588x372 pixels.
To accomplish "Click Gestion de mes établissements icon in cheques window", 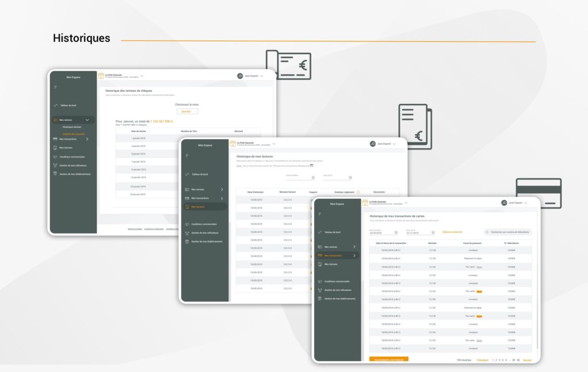I will [x=56, y=174].
